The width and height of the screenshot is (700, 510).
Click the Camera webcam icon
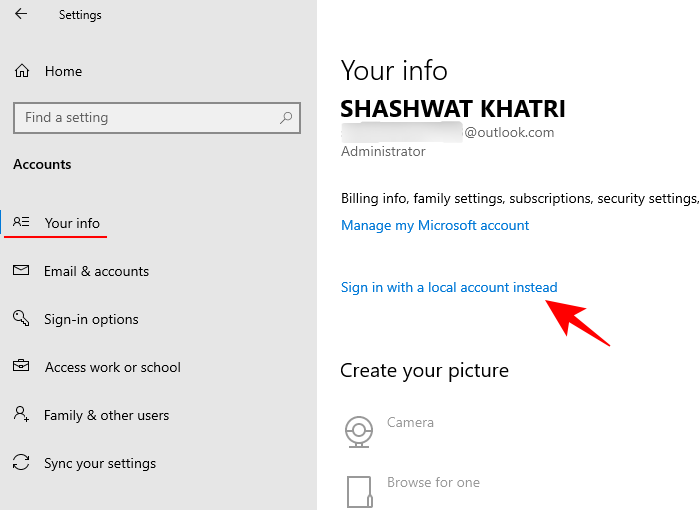[358, 431]
